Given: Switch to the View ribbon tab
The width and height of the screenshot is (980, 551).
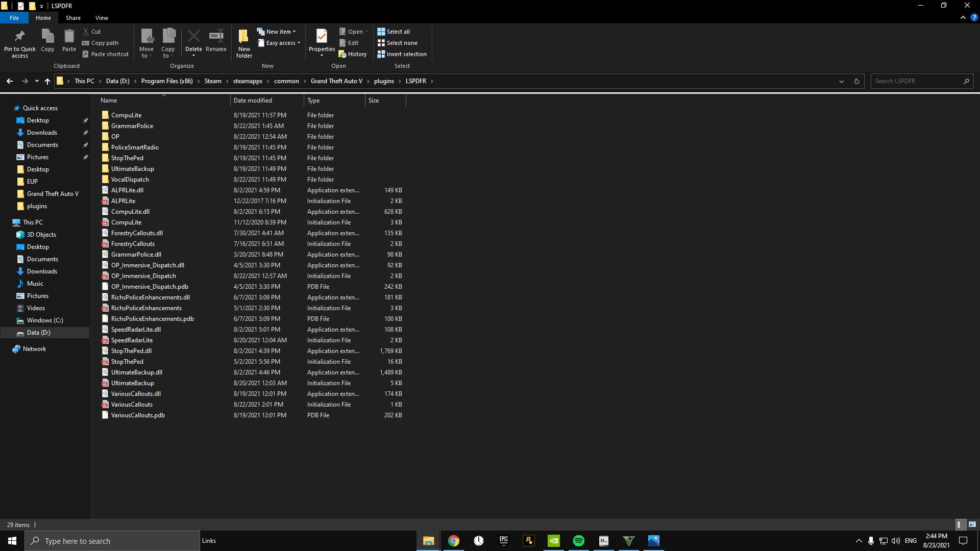Looking at the screenshot, I should click(x=102, y=18).
